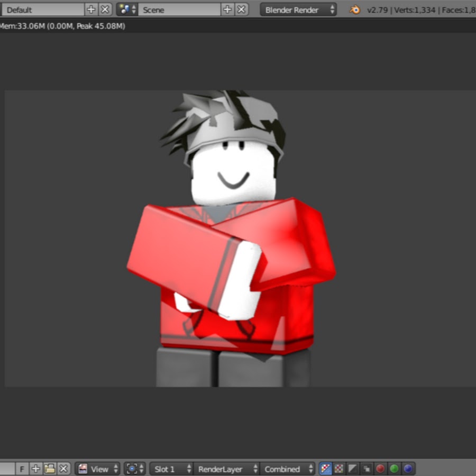Open the RenderLayer selector
This screenshot has height=476, width=476.
(227, 469)
